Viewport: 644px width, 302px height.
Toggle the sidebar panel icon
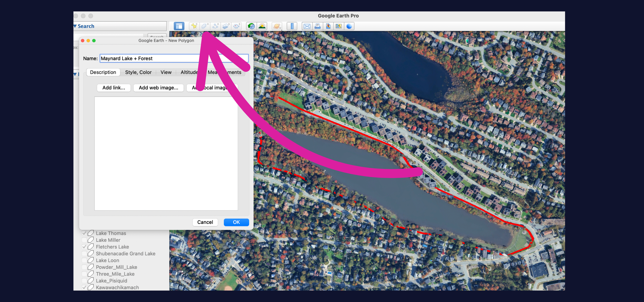pyautogui.click(x=179, y=26)
